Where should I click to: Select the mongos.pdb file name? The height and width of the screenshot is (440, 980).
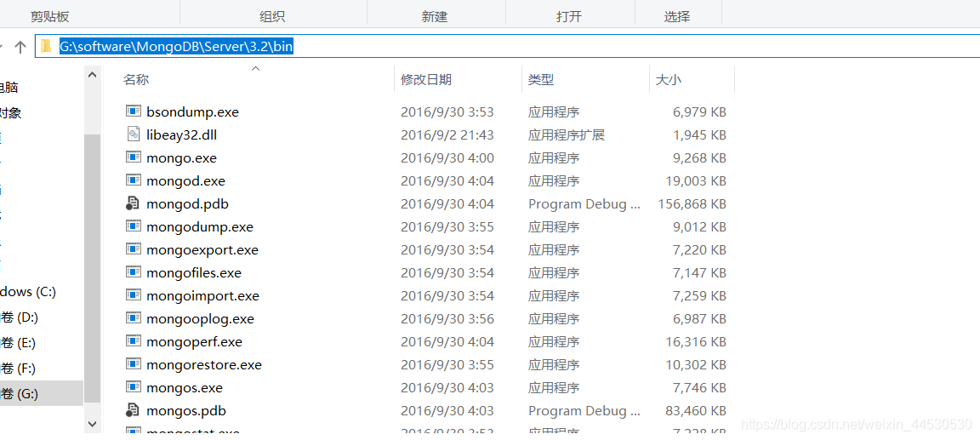(x=186, y=411)
